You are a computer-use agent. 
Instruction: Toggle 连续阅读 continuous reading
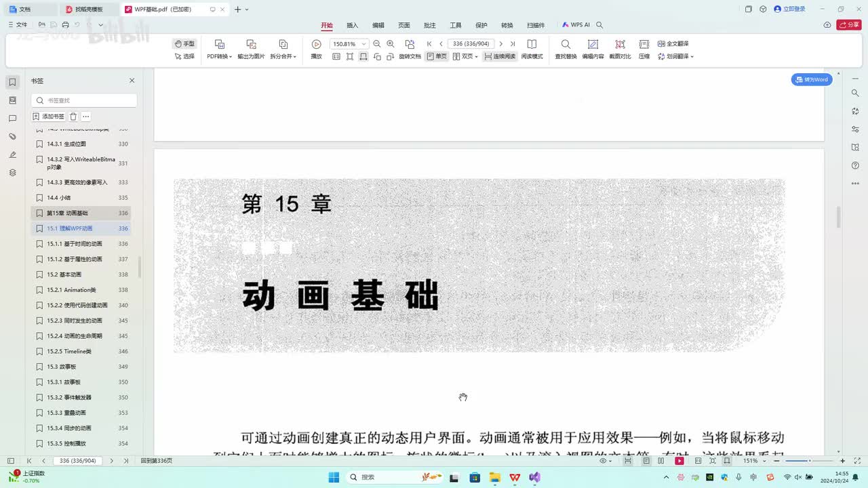500,56
